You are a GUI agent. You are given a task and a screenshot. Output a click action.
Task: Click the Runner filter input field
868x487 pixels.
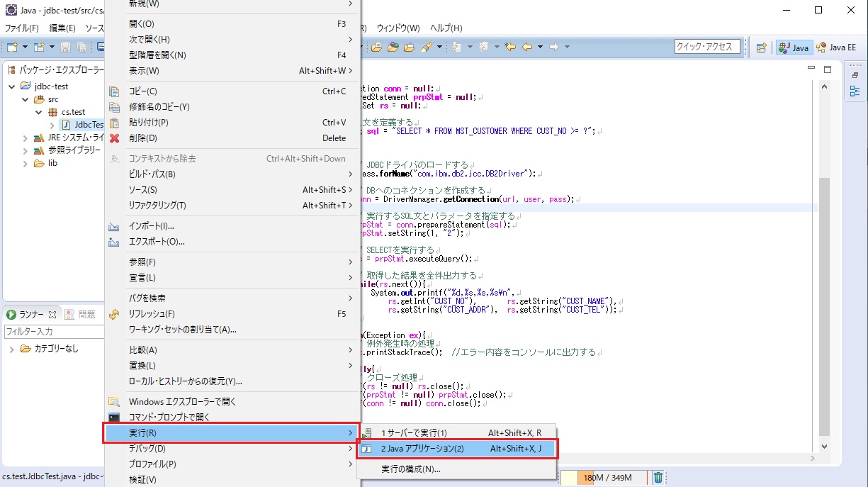pos(55,332)
